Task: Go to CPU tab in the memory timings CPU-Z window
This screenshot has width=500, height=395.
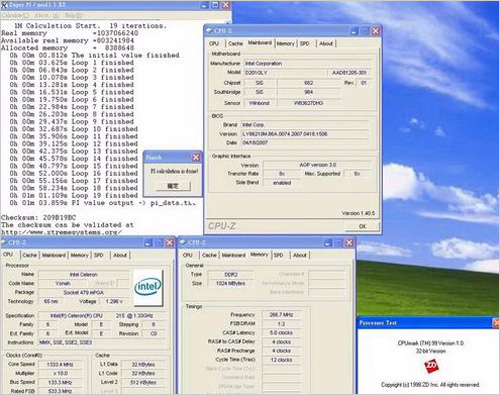Action: tap(188, 255)
